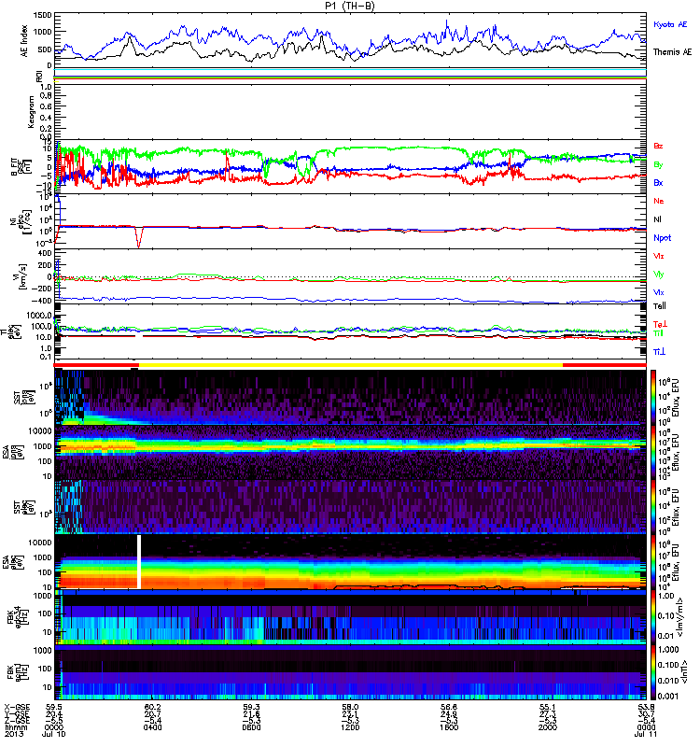700x747 pixels.
Task: Click the X-GSE value "58.0"
Action: coord(350,708)
